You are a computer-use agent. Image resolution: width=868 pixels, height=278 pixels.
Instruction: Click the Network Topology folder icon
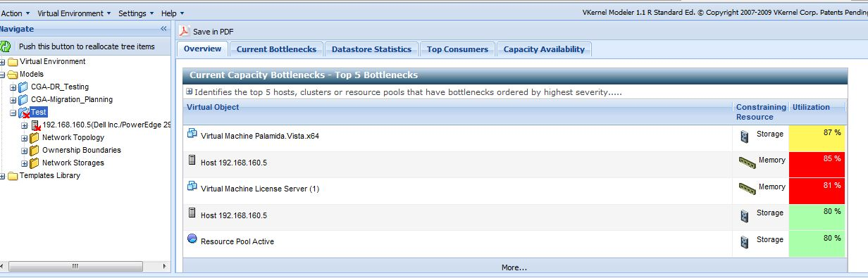(35, 138)
